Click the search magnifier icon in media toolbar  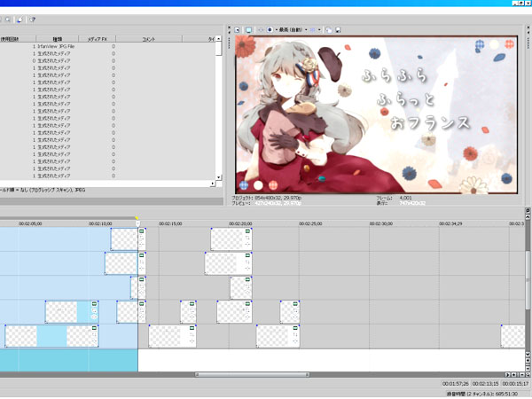click(8, 20)
